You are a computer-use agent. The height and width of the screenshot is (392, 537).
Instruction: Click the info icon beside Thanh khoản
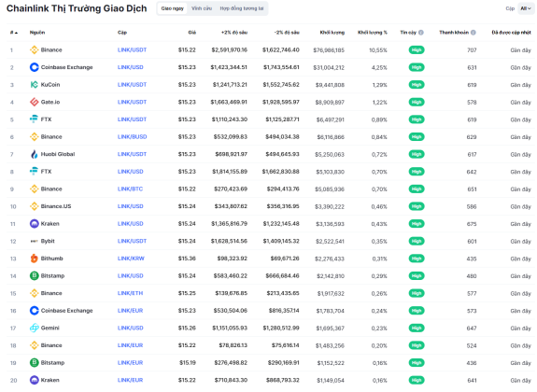(x=473, y=33)
